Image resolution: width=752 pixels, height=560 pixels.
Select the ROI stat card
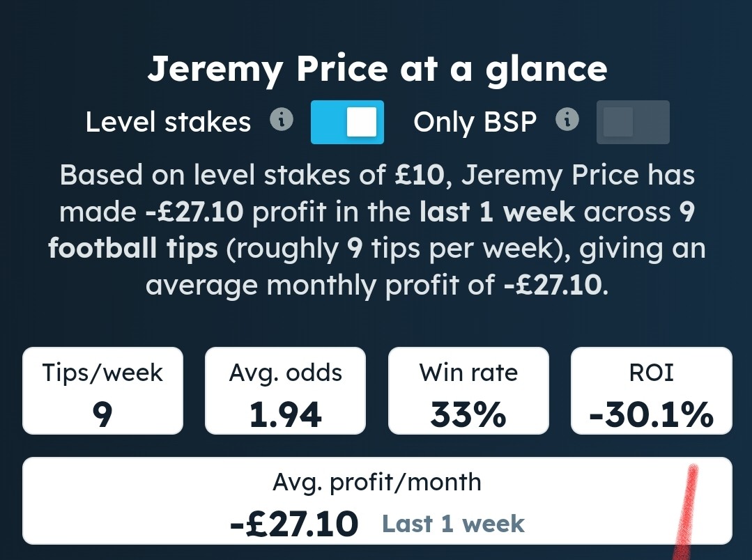tap(651, 391)
